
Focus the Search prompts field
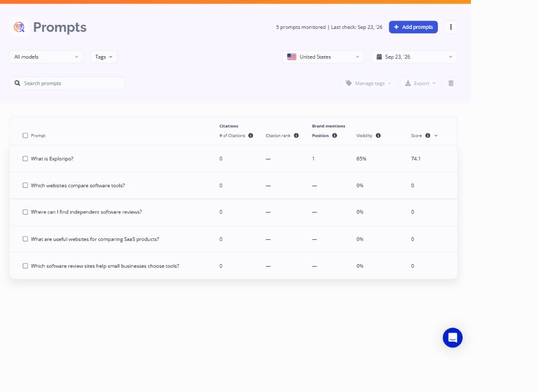click(x=67, y=83)
